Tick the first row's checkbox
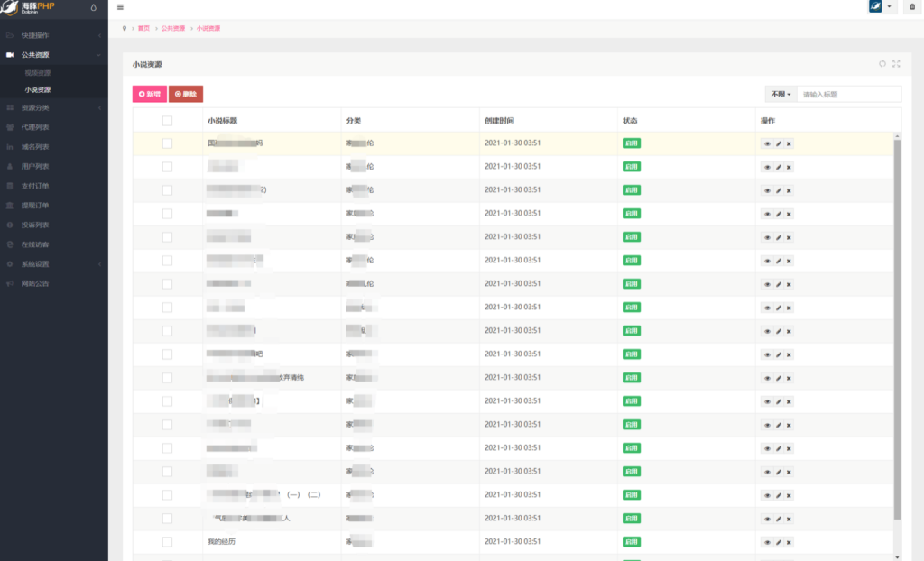The image size is (924, 561). point(167,143)
